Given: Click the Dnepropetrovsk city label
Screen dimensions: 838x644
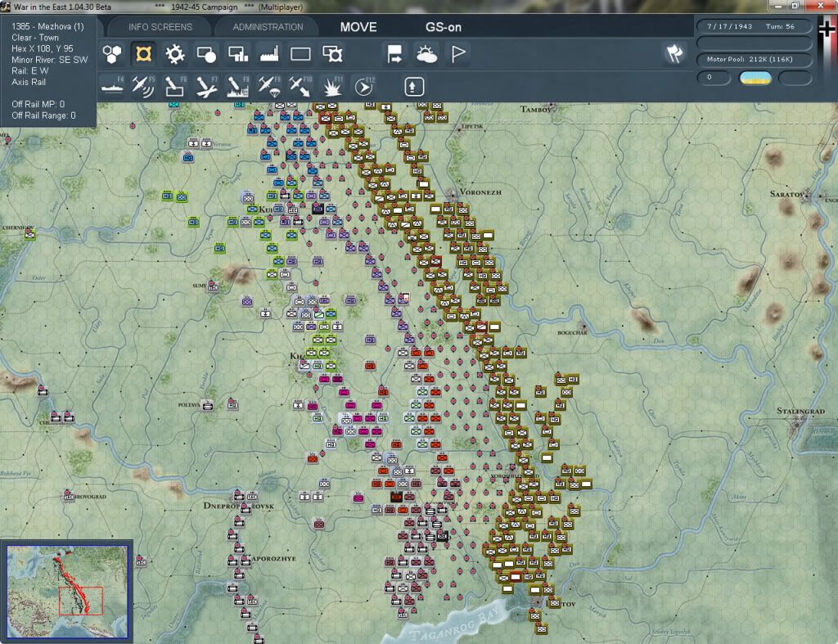Looking at the screenshot, I should [238, 506].
